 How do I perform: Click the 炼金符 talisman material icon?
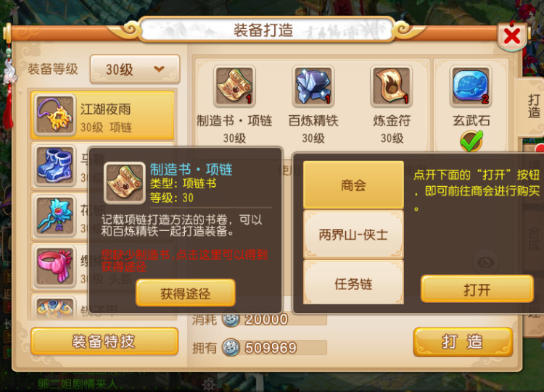(392, 86)
